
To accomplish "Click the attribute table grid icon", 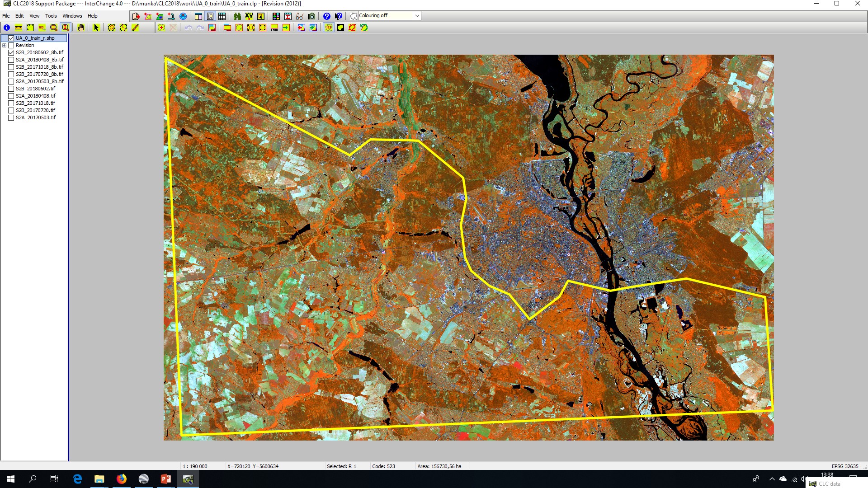I will point(222,16).
